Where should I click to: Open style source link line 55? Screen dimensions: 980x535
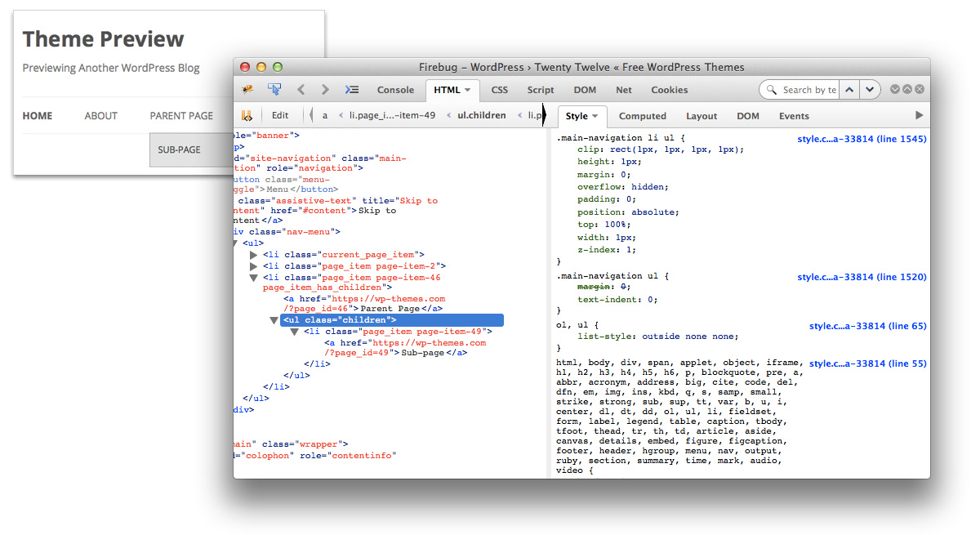tap(868, 363)
